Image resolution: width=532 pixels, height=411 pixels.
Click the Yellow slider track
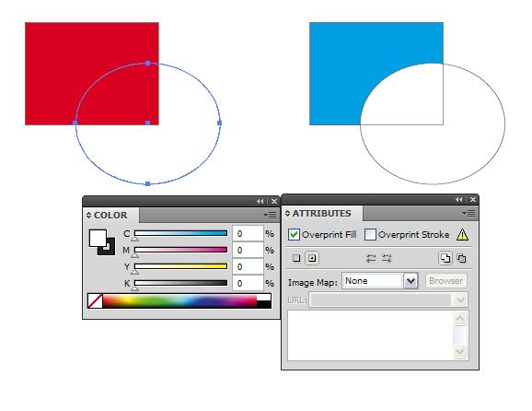pos(180,266)
